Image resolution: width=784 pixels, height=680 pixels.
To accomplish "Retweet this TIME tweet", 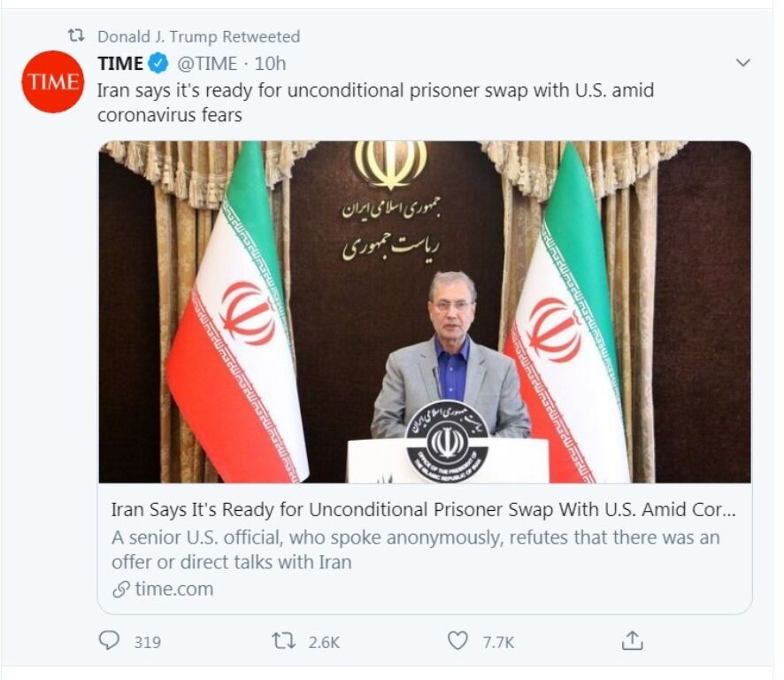I will 283,641.
